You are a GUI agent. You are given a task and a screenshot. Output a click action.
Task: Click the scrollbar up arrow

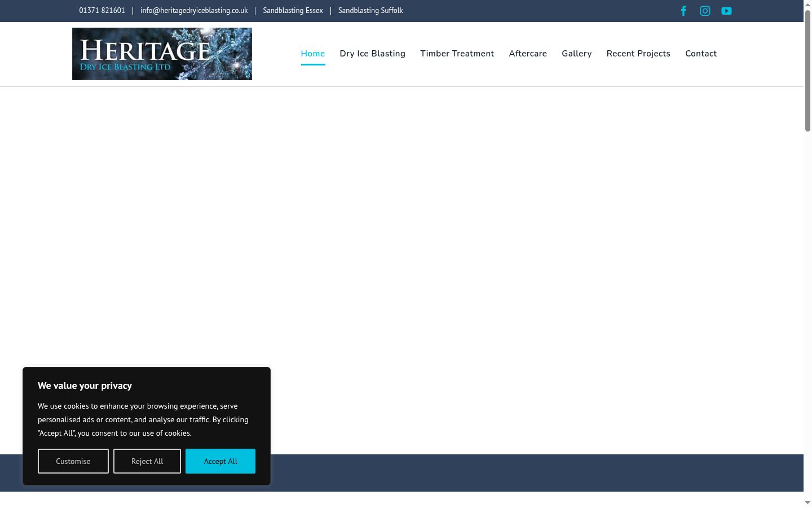(807, 4)
